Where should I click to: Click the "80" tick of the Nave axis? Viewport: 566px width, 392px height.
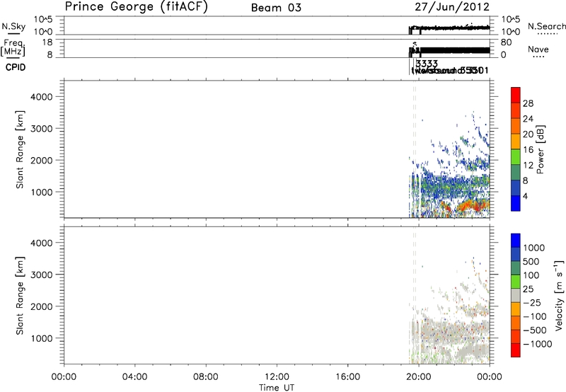(x=506, y=42)
